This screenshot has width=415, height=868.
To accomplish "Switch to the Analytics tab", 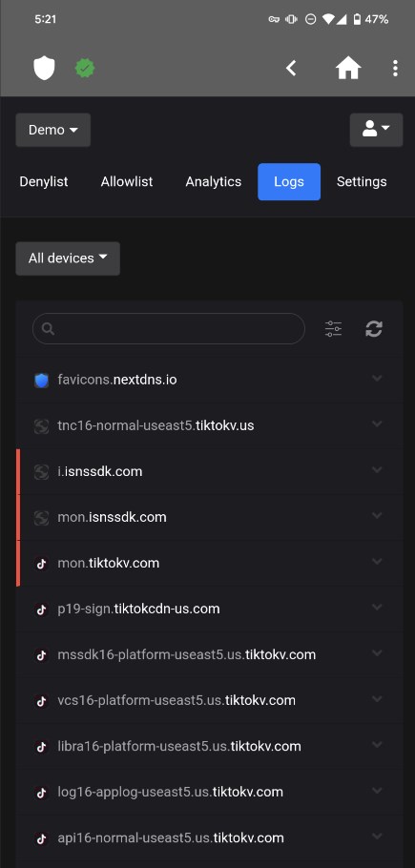I will (214, 181).
